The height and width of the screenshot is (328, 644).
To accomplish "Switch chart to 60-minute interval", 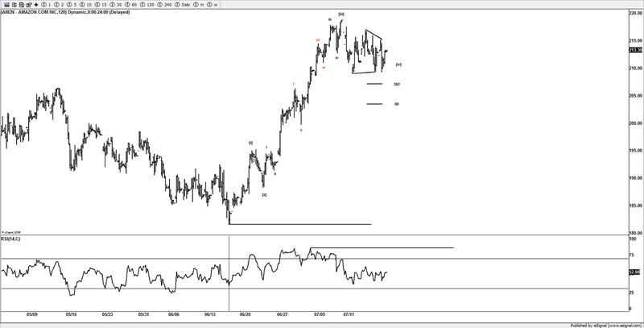I will click(x=130, y=5).
